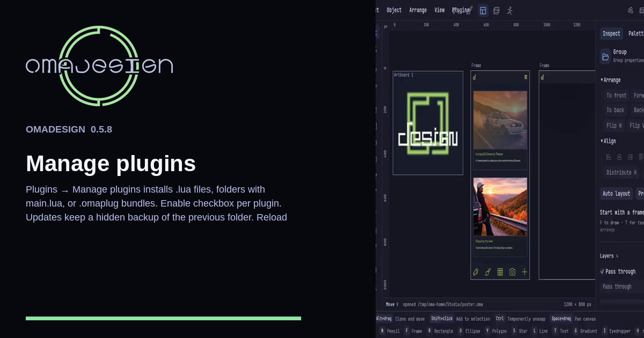644x338 pixels.
Task: Click the Move V tool status text
Action: click(x=392, y=304)
